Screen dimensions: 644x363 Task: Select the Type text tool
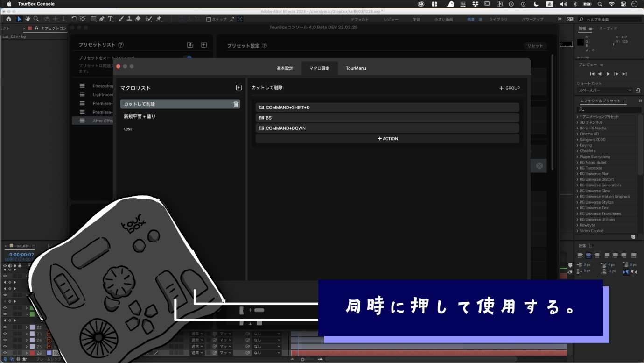pos(110,19)
